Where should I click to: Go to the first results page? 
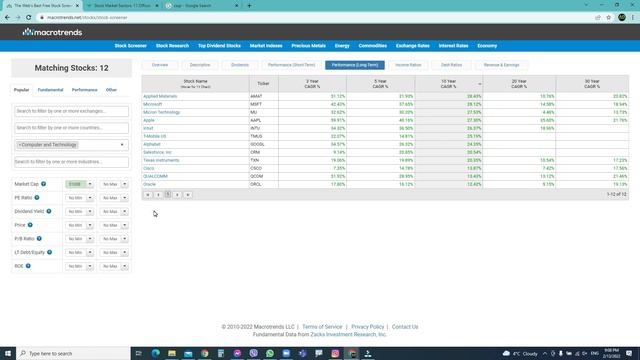[148, 195]
